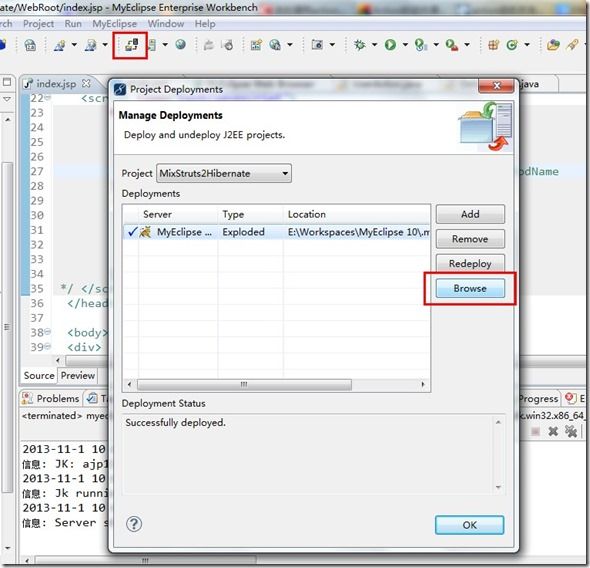Switch to the index.jsp editor tab
The image size is (590, 568).
click(56, 84)
